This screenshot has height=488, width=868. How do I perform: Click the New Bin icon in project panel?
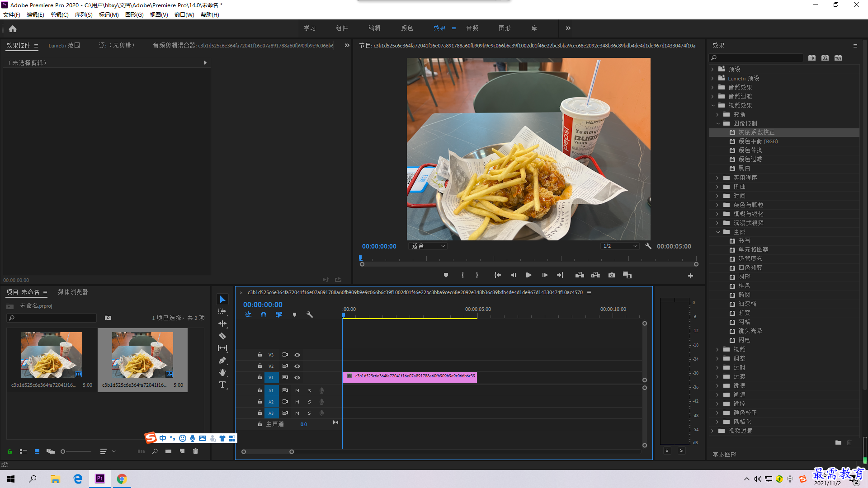click(168, 451)
